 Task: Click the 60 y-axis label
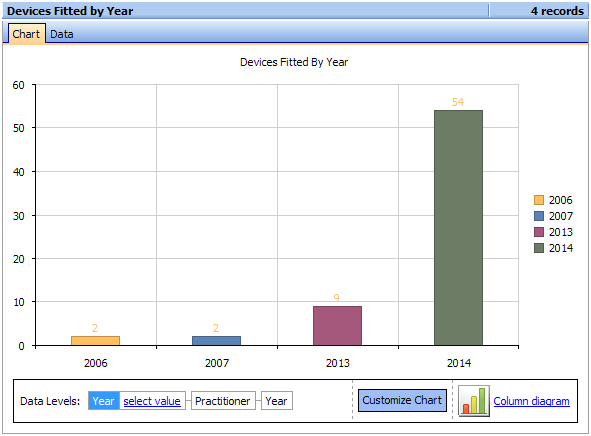pos(18,85)
